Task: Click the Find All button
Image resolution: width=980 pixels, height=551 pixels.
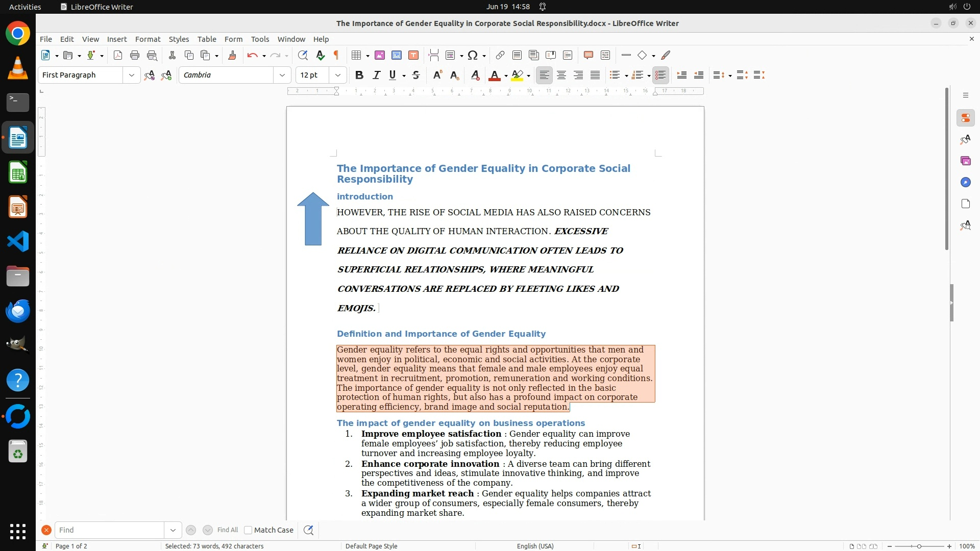Action: 227,530
